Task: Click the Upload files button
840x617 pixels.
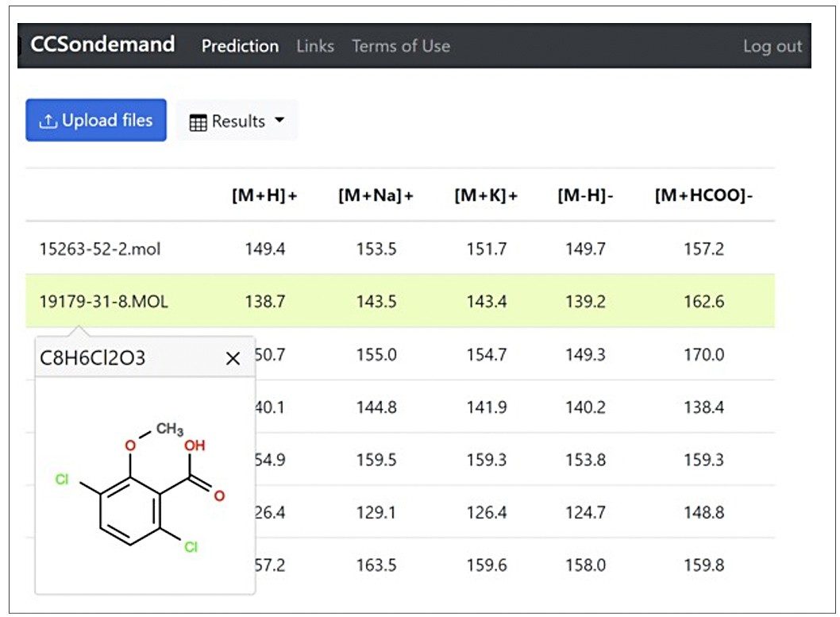Action: pos(96,120)
